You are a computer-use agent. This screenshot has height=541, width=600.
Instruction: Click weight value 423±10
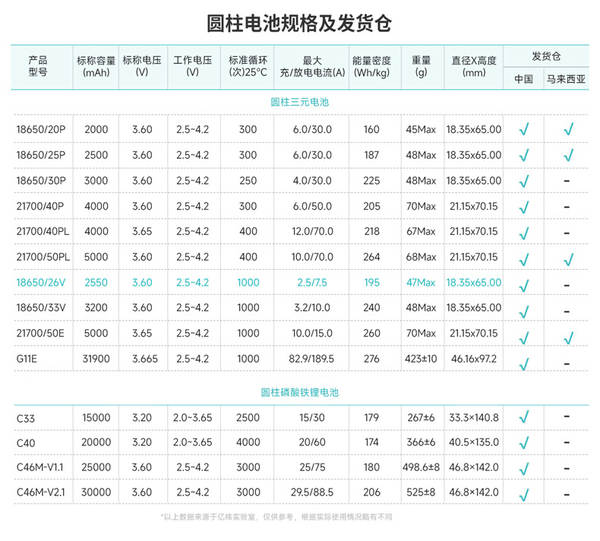coord(421,359)
